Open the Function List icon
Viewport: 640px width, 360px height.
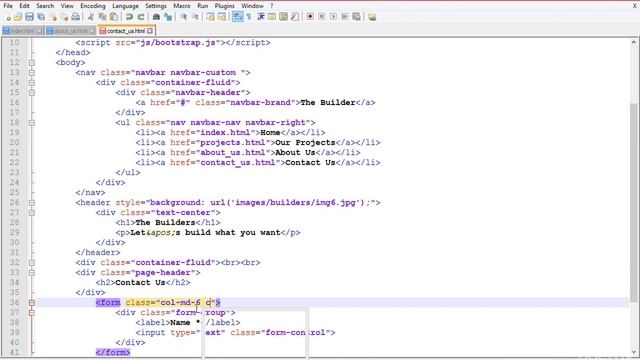coord(294,17)
